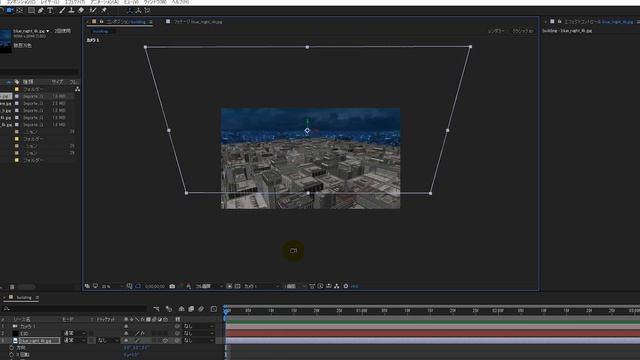Open the view layout dropdown
Viewport: 640px width, 360px height.
click(295, 286)
